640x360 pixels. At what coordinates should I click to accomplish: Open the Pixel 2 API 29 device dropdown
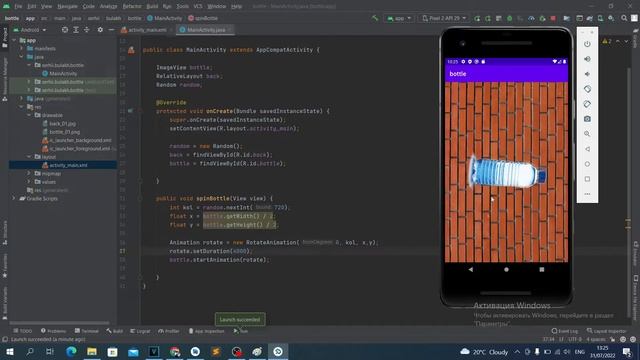tap(444, 18)
